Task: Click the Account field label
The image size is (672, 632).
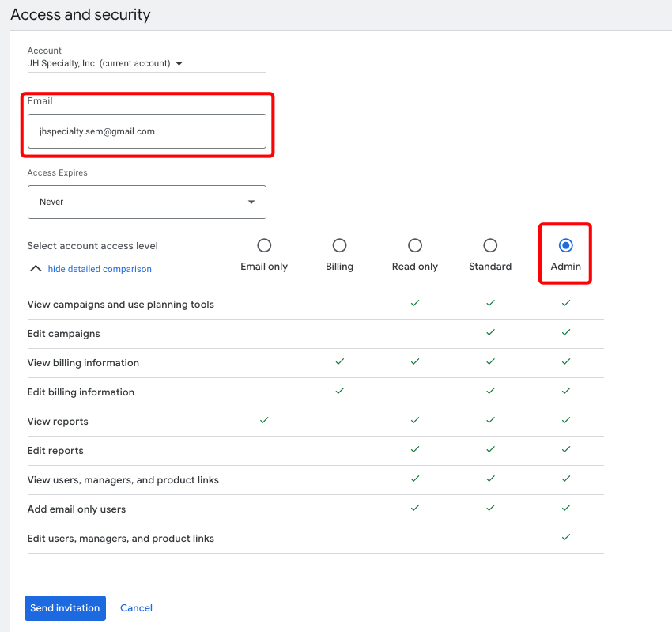Action: click(x=44, y=51)
